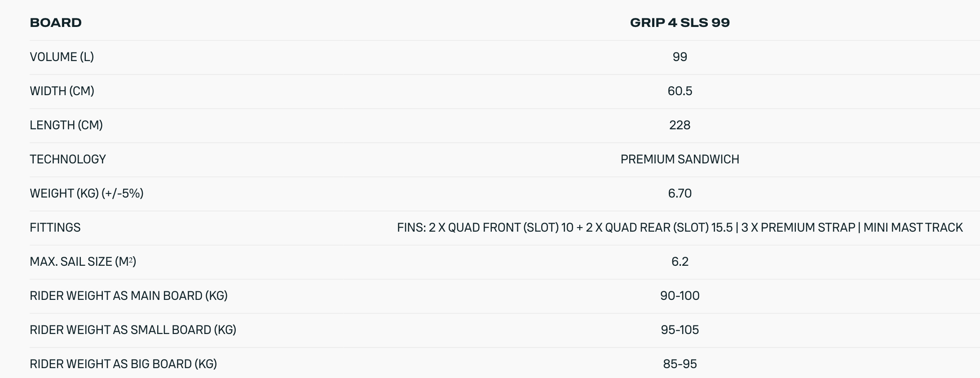Click the LENGTH (CM) row label
This screenshot has width=980, height=378.
click(x=66, y=125)
